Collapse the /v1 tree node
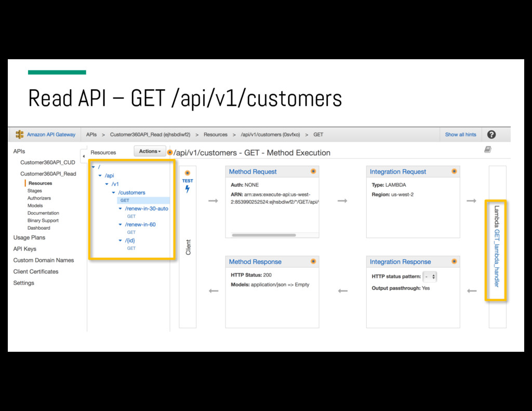The image size is (532, 411). point(107,184)
